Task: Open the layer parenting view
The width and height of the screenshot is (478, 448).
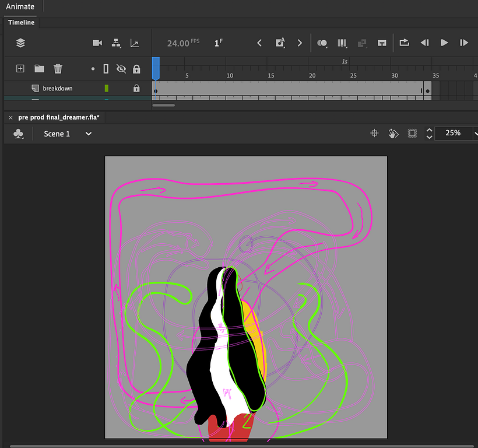Action: (115, 43)
